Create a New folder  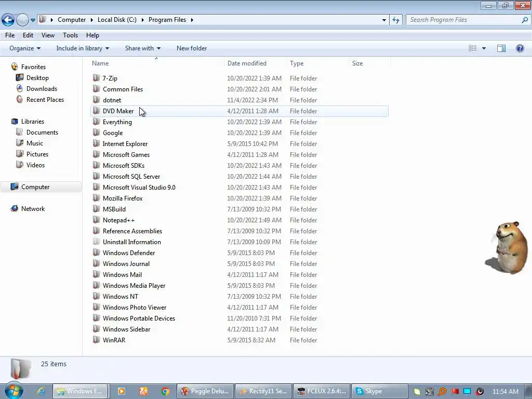tap(192, 48)
